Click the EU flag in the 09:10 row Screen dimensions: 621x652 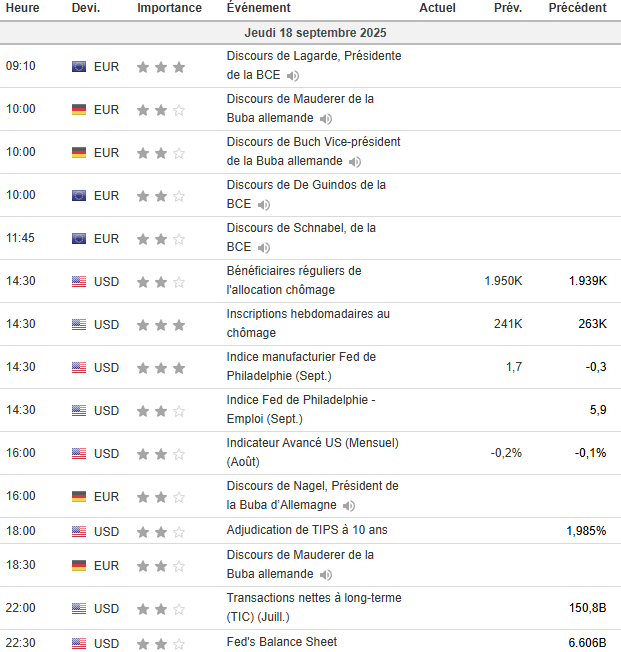point(79,67)
